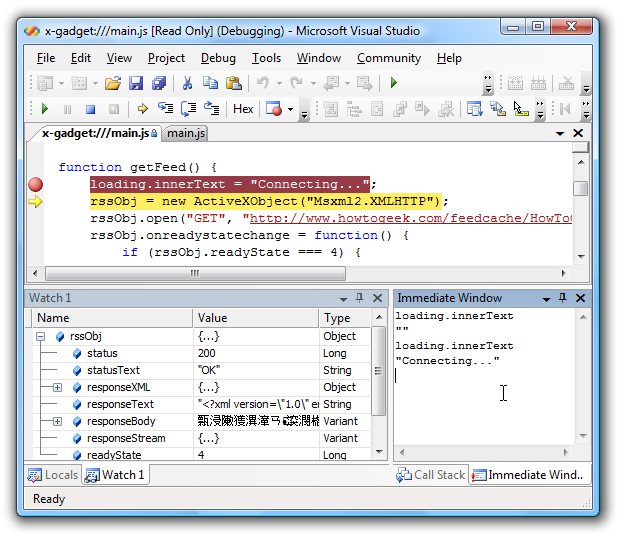Click the Value column header in Watch
The width and height of the screenshot is (618, 534).
(256, 318)
